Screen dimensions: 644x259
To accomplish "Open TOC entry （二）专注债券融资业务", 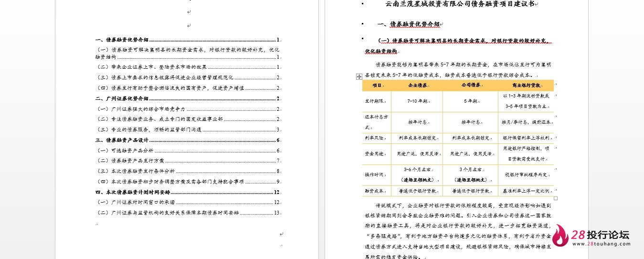I will 188,119.
